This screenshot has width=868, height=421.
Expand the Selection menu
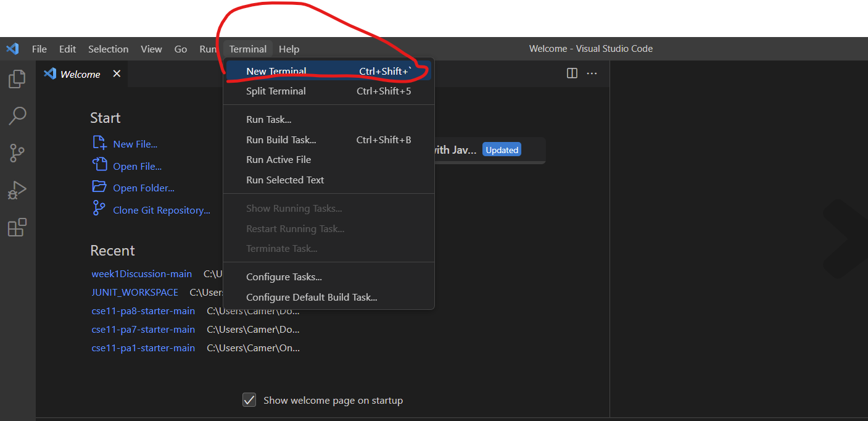(x=108, y=49)
